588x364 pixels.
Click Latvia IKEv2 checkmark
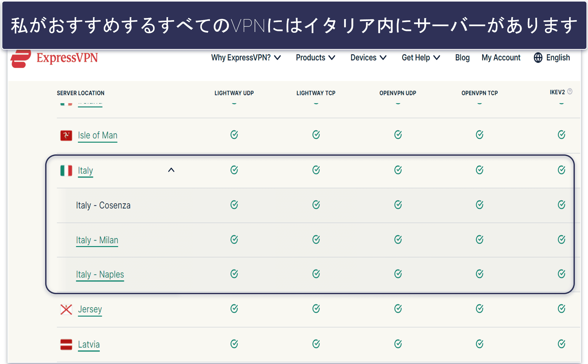(x=561, y=344)
